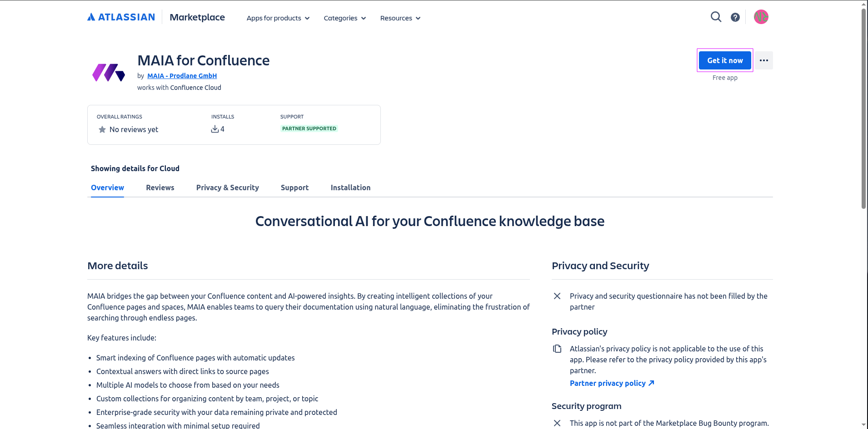Click the privacy policy document icon
The image size is (868, 429).
point(557,349)
